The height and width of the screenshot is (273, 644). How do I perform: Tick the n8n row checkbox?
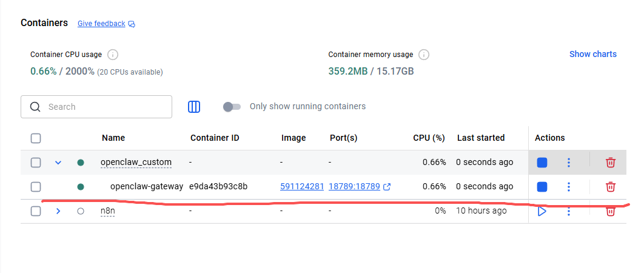(36, 211)
